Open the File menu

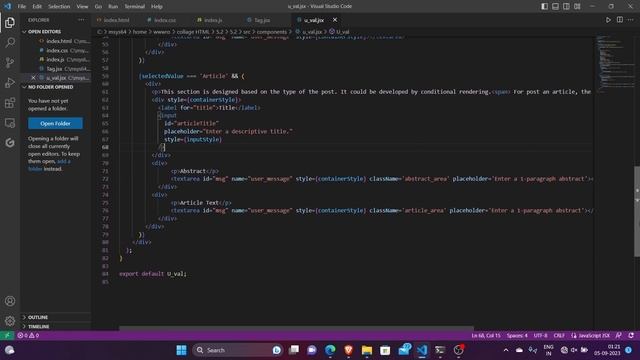[x=22, y=6]
